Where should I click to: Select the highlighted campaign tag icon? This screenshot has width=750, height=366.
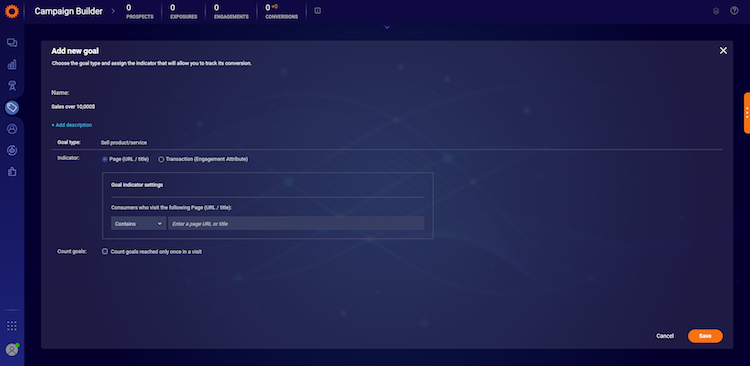click(x=12, y=107)
